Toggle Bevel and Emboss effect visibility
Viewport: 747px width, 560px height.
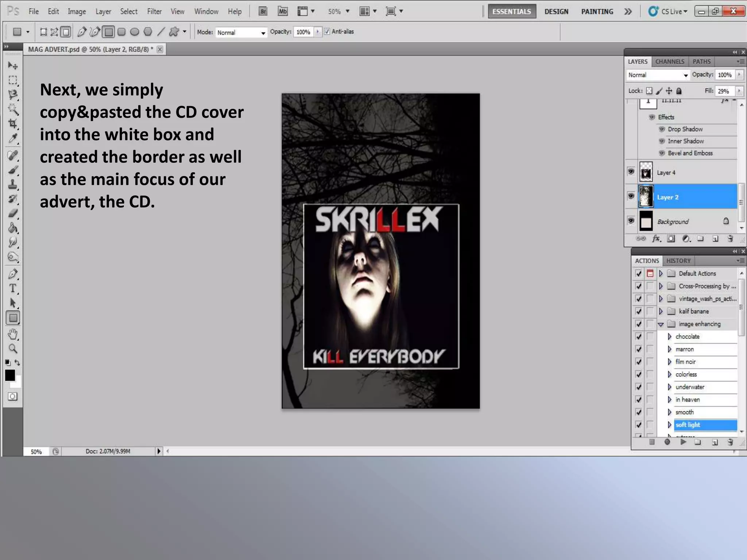pos(662,153)
